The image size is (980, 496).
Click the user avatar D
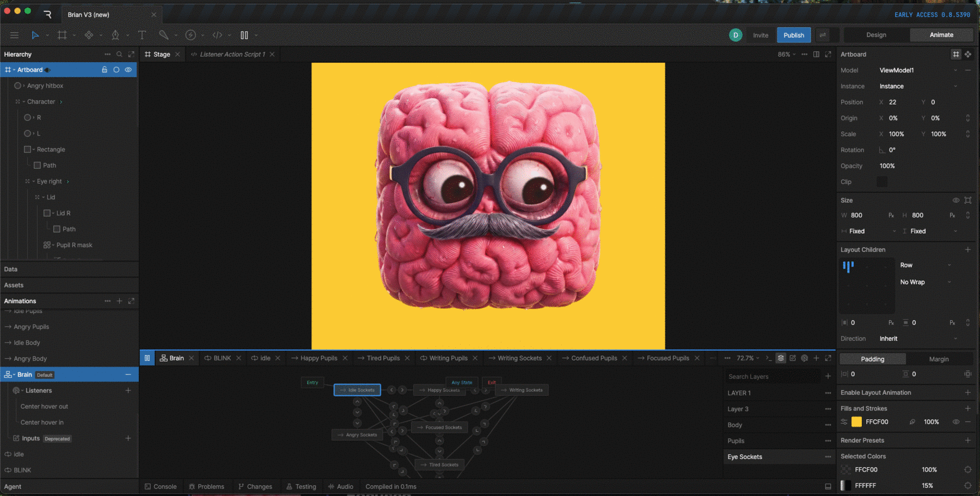pyautogui.click(x=736, y=35)
